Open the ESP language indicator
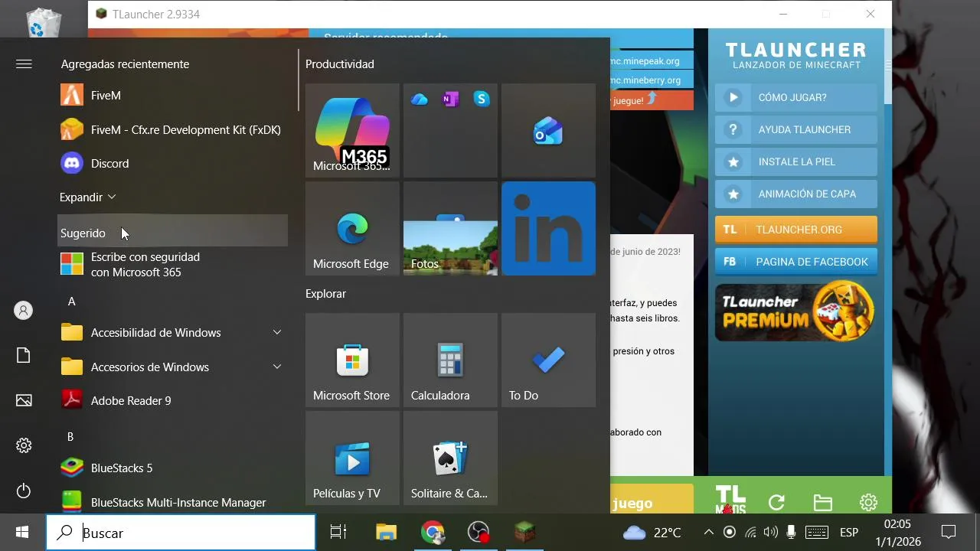This screenshot has height=551, width=980. 848,533
